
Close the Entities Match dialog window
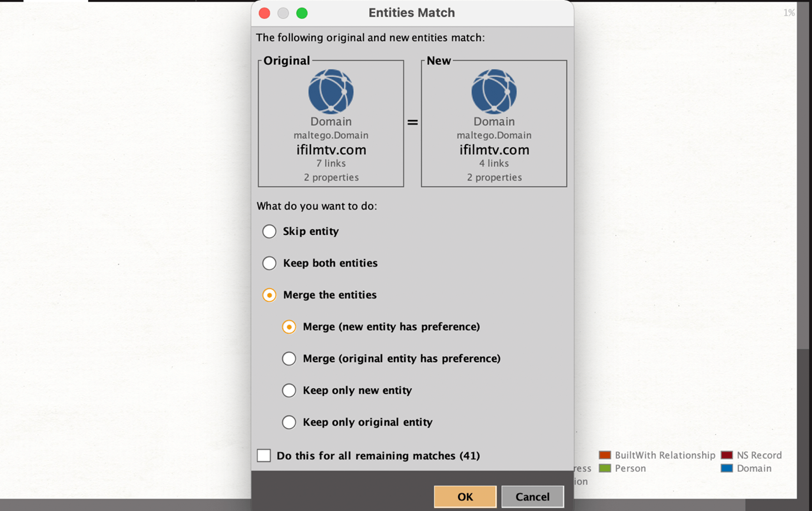click(x=264, y=13)
